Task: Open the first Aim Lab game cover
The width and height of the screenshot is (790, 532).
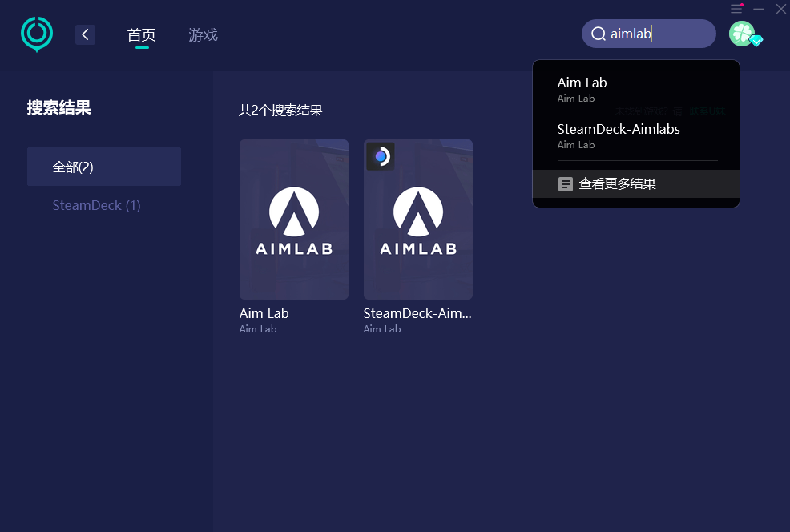Action: (x=293, y=220)
